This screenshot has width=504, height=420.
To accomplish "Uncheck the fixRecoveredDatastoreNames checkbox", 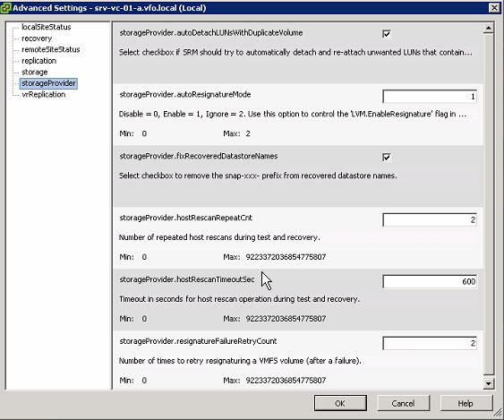I will coord(386,157).
